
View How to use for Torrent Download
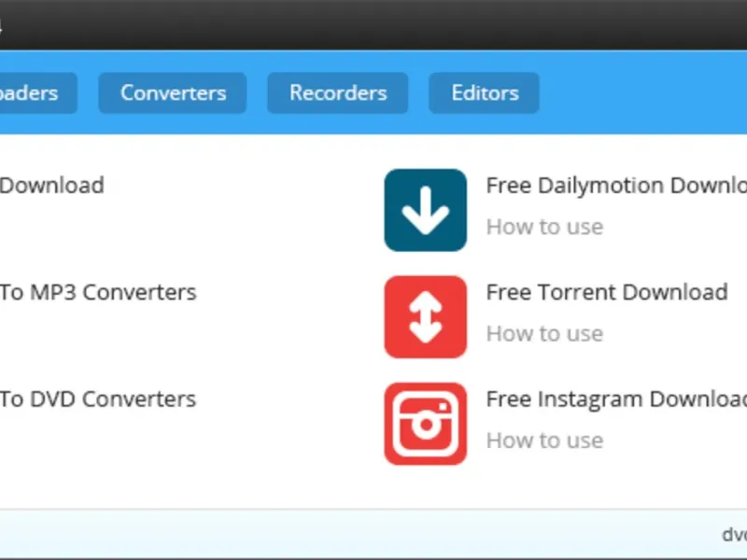click(544, 333)
